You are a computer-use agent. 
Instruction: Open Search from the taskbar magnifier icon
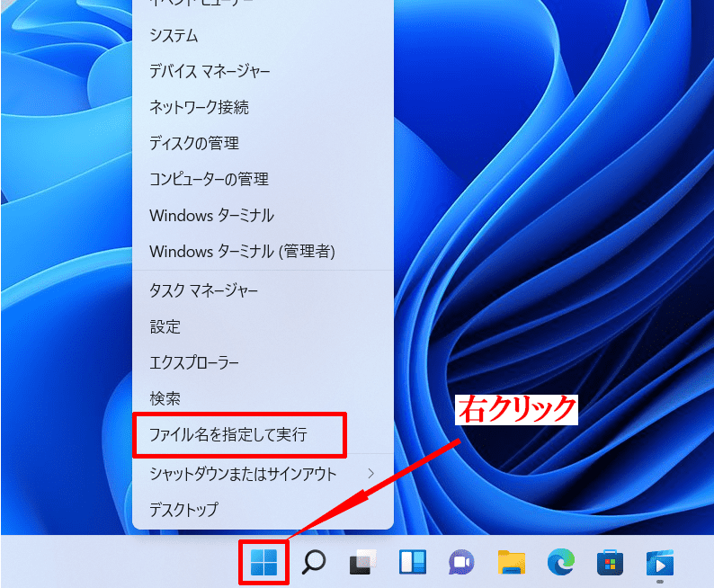(x=313, y=563)
